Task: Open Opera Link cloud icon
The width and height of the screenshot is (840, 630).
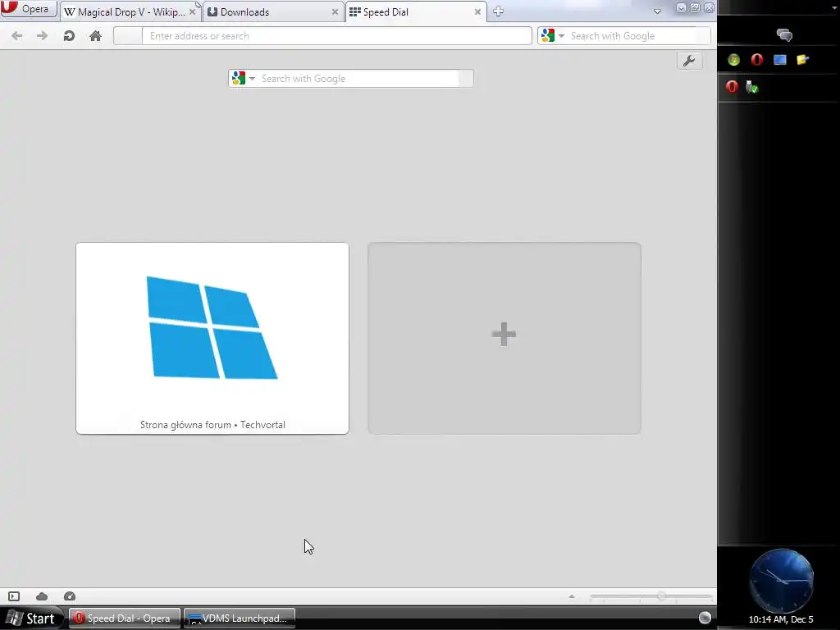Action: click(x=42, y=596)
